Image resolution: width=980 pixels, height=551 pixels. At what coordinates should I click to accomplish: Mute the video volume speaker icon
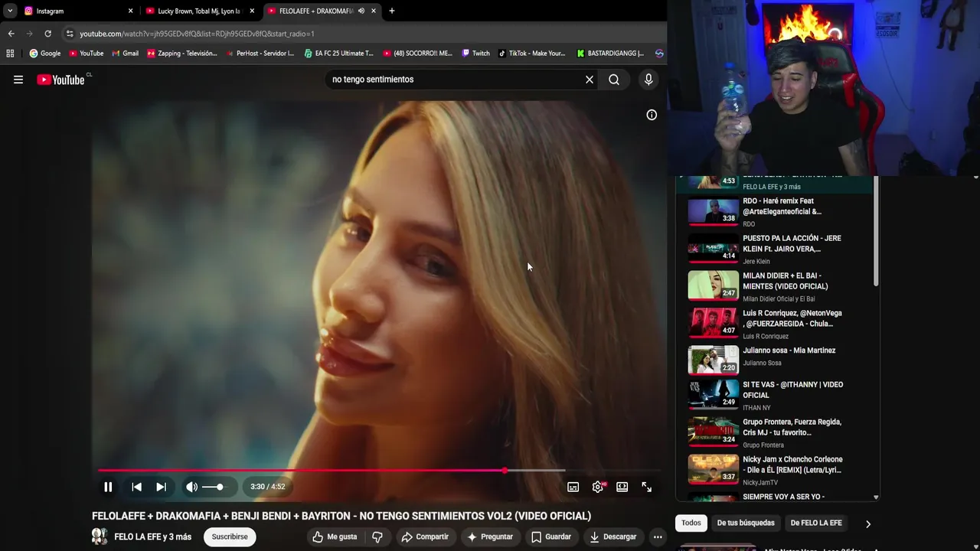[191, 487]
